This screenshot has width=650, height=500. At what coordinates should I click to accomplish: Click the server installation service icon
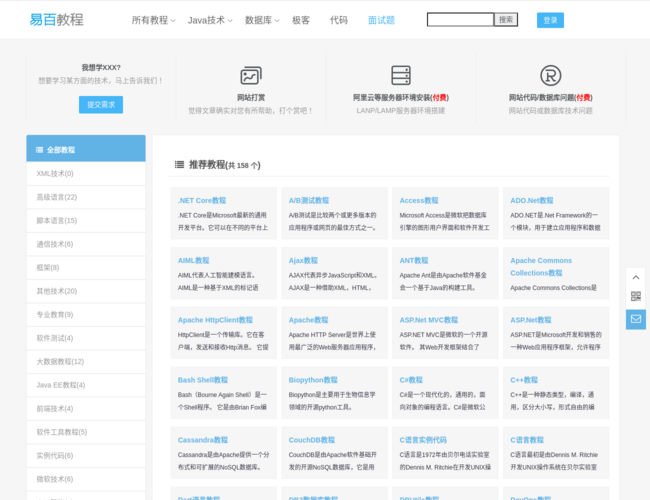coord(401,76)
